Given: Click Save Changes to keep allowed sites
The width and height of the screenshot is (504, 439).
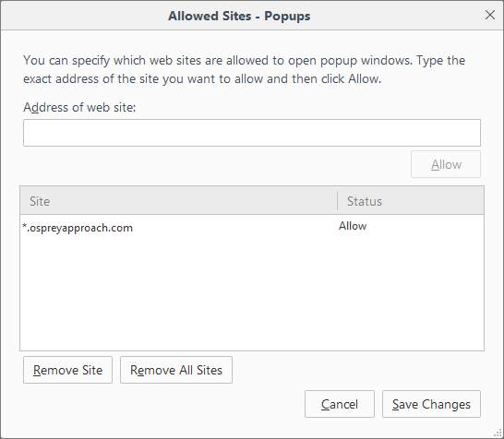Looking at the screenshot, I should pyautogui.click(x=431, y=404).
